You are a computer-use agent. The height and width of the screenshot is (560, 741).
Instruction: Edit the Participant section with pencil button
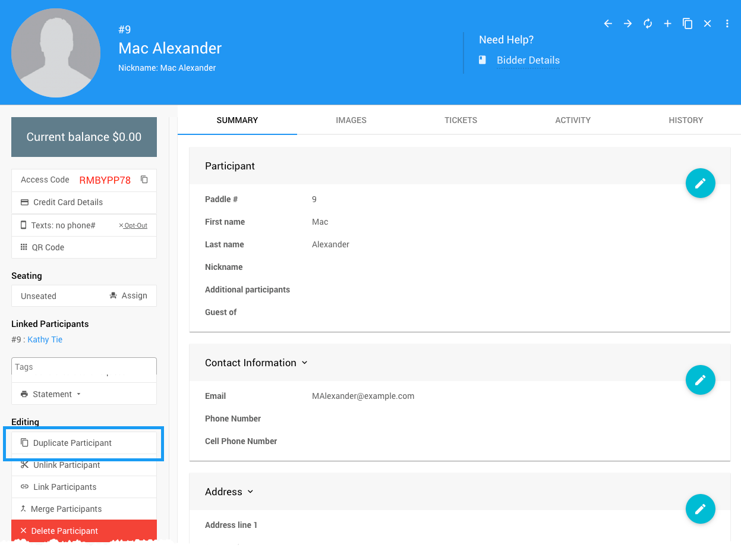point(700,184)
